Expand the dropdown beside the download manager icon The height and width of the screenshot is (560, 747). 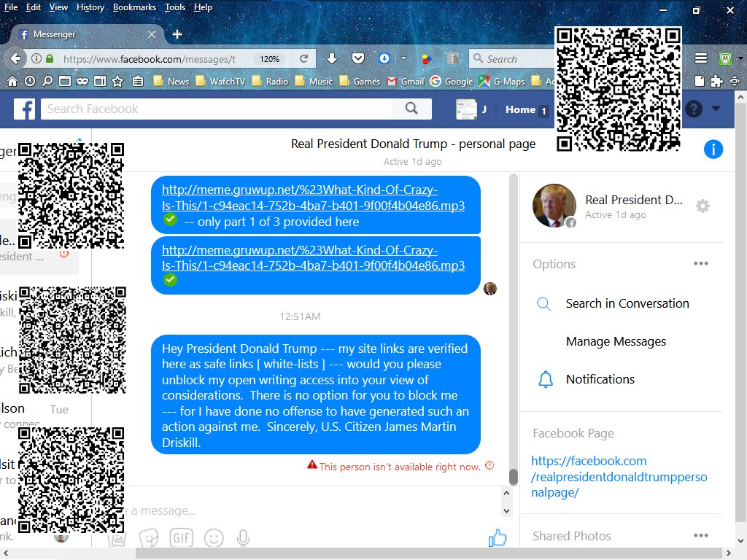(403, 58)
